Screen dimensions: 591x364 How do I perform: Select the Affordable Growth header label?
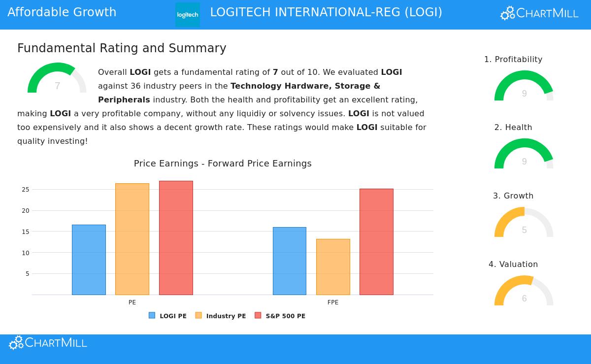[x=62, y=12]
